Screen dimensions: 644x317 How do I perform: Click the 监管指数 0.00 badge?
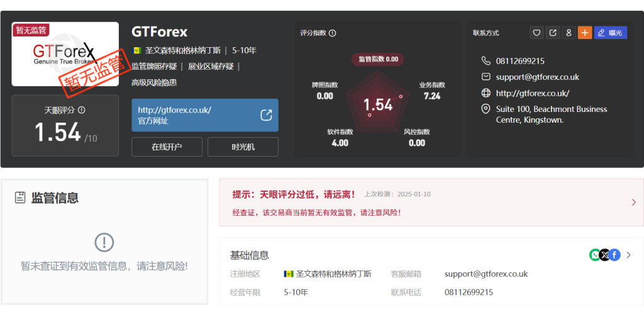click(x=377, y=59)
